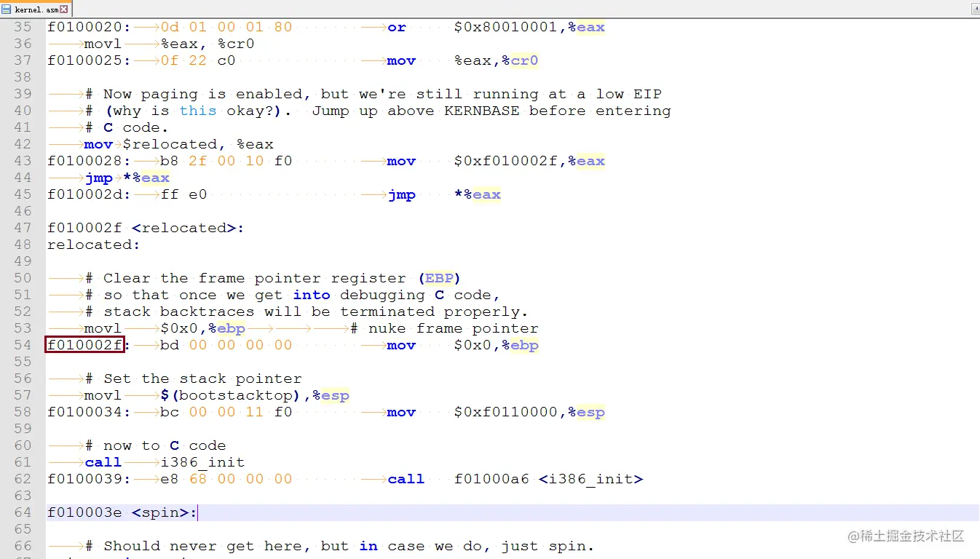
Task: Click the red-boxed address f010002f
Action: 84,345
